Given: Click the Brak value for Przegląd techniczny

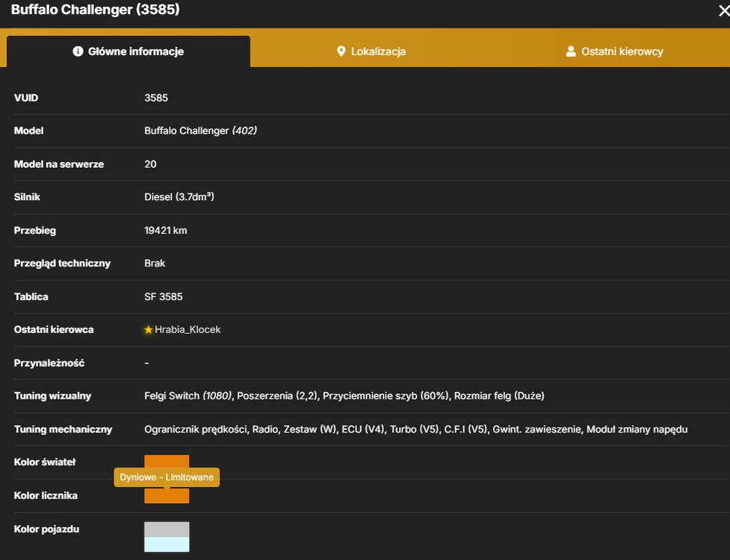Looking at the screenshot, I should pos(155,264).
